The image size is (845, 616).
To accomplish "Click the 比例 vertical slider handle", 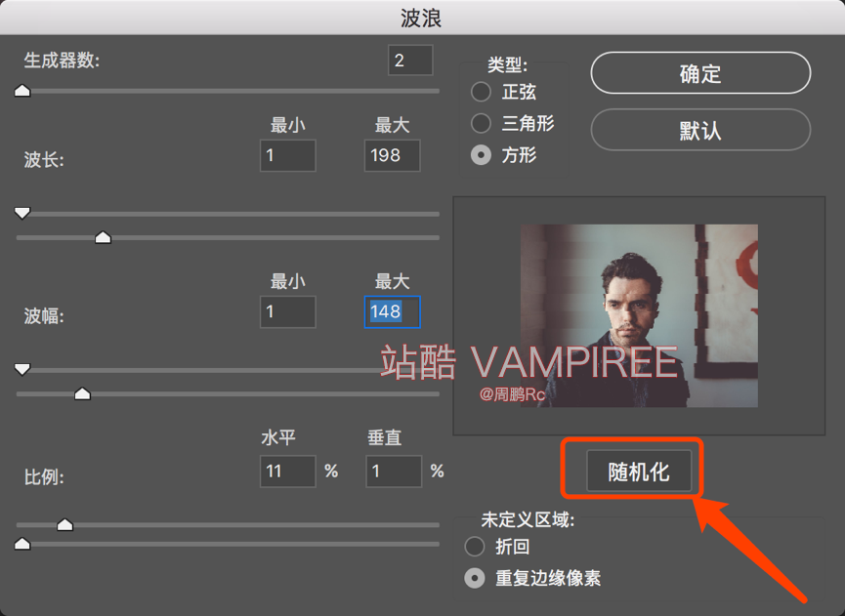I will pyautogui.click(x=22, y=544).
